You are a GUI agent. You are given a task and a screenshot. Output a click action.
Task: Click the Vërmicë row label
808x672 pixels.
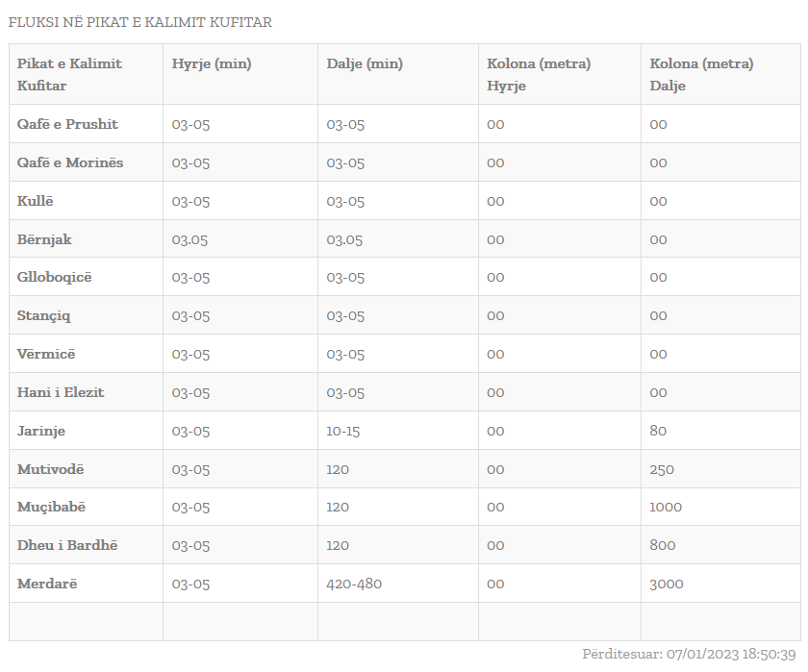(46, 354)
